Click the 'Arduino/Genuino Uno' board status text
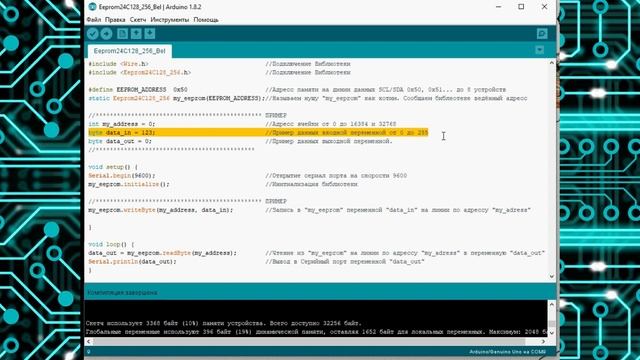Screen dimensions: 640x360 [x=507, y=352]
